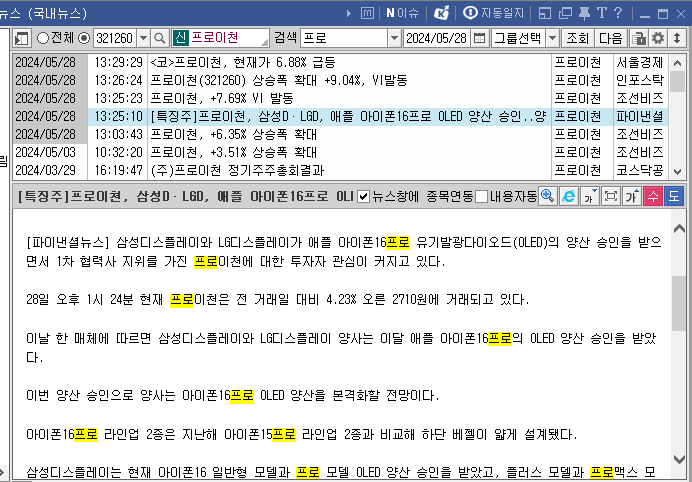Image resolution: width=692 pixels, height=482 pixels.
Task: Click the 'm' box icon in title bar
Action: pos(367,13)
